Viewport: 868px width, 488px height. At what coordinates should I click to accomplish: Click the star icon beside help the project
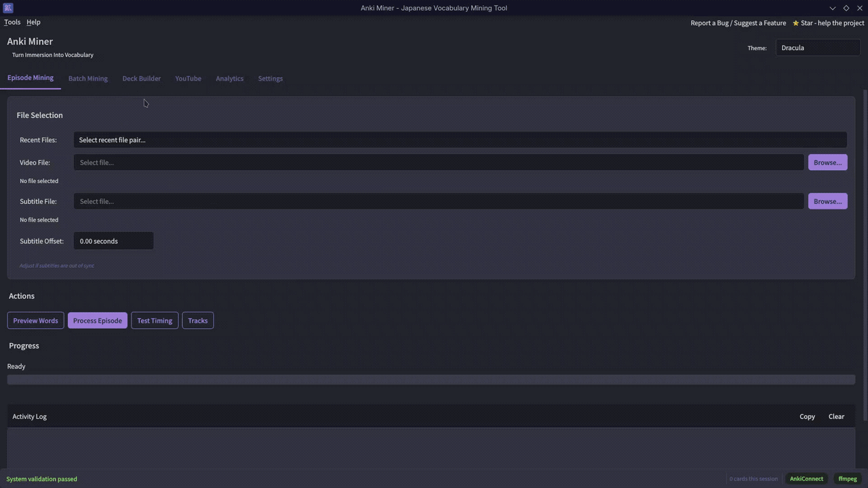[x=795, y=23]
